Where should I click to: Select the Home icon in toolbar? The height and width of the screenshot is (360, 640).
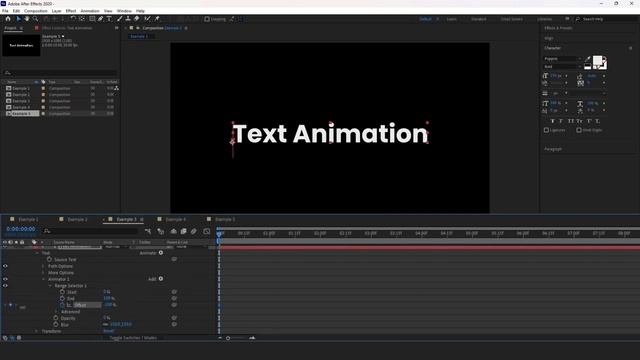tap(8, 19)
